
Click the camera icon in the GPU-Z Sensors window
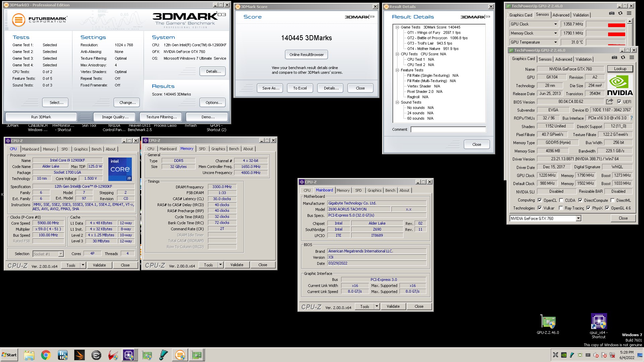tap(612, 13)
